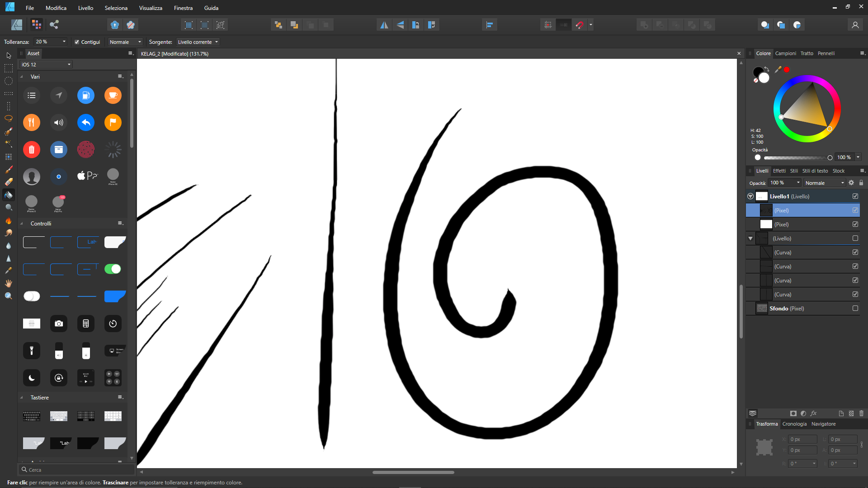Collapse the Livello1 layer group
868x488 pixels.
750,196
